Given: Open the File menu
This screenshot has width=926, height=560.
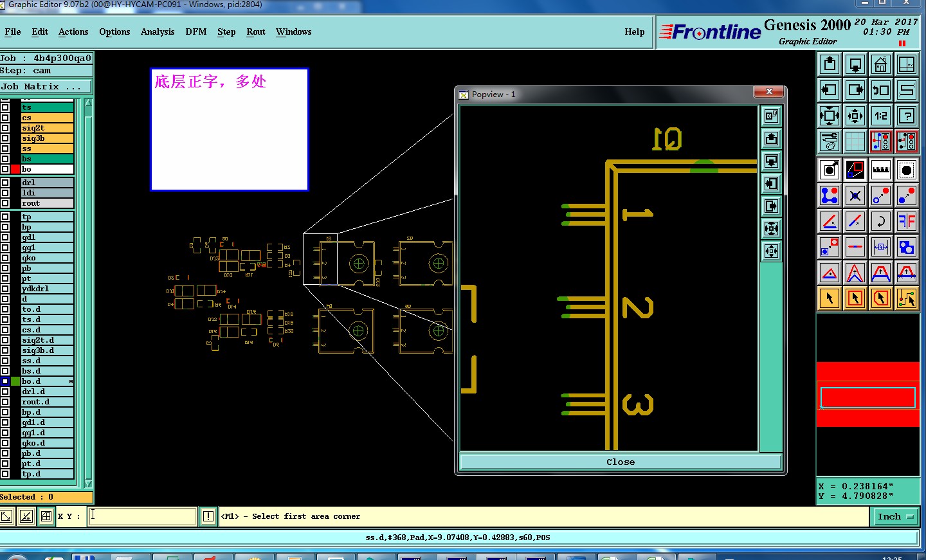Looking at the screenshot, I should tap(13, 32).
